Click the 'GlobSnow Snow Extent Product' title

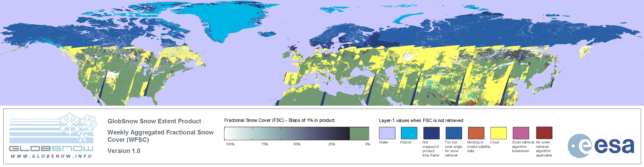click(154, 121)
